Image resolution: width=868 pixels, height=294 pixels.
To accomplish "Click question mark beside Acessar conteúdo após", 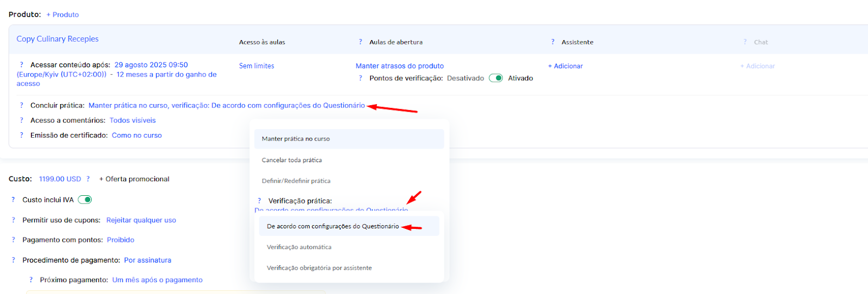I will 22,65.
